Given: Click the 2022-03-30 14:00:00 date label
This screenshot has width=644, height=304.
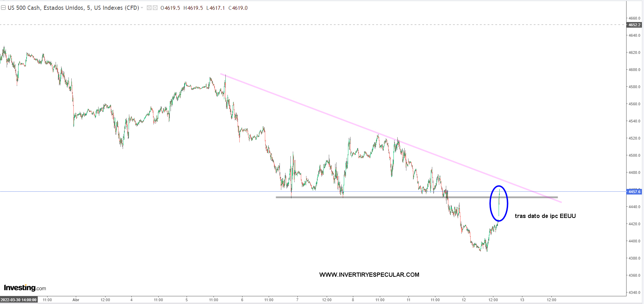Looking at the screenshot, I should (19, 300).
